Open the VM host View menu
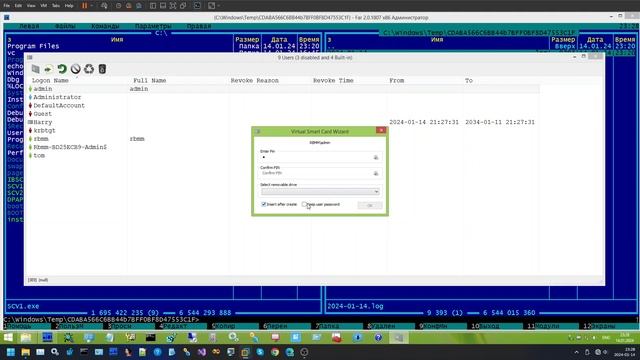Image resolution: width=640 pixels, height=360 pixels. [31, 6]
